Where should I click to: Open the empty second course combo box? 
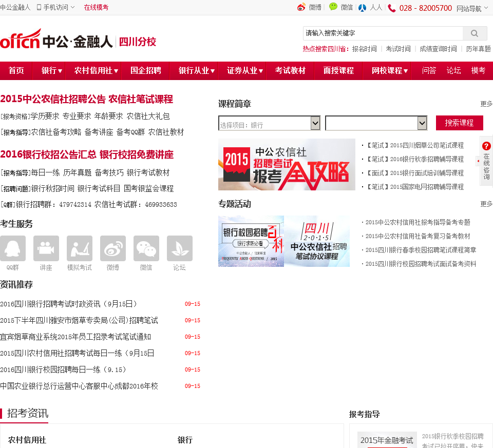click(x=376, y=123)
